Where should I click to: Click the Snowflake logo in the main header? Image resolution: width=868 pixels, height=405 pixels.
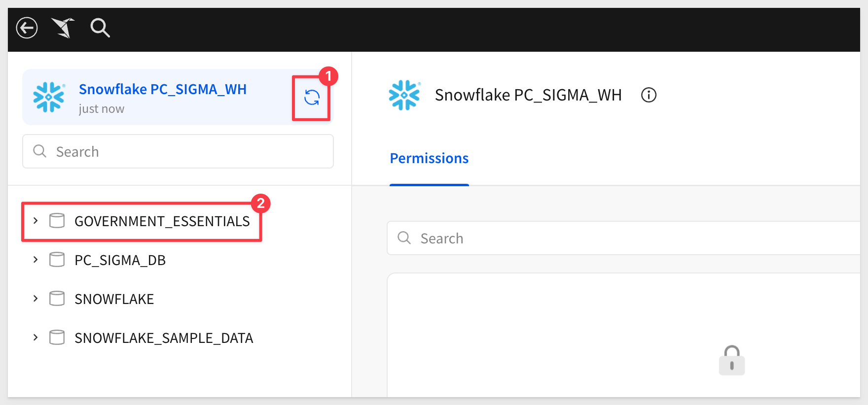click(x=404, y=95)
